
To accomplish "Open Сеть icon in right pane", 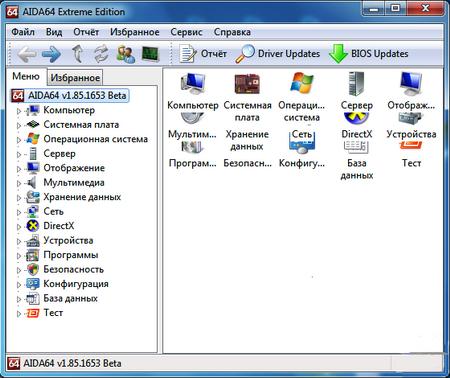I will (x=302, y=133).
